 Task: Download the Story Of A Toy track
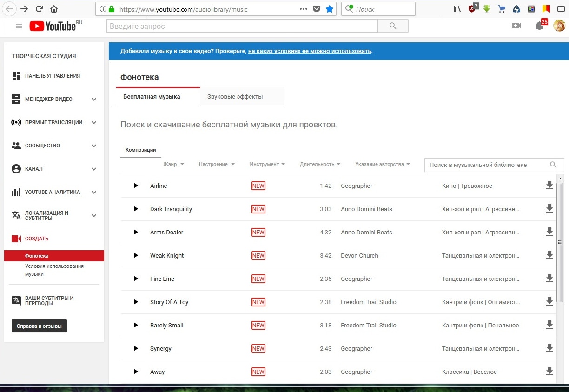tap(549, 302)
